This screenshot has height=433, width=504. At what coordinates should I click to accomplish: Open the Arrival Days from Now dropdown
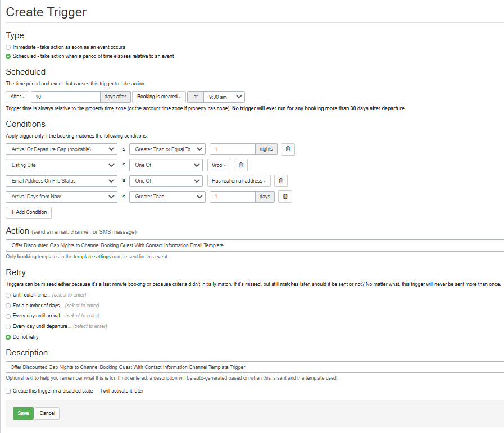(61, 197)
